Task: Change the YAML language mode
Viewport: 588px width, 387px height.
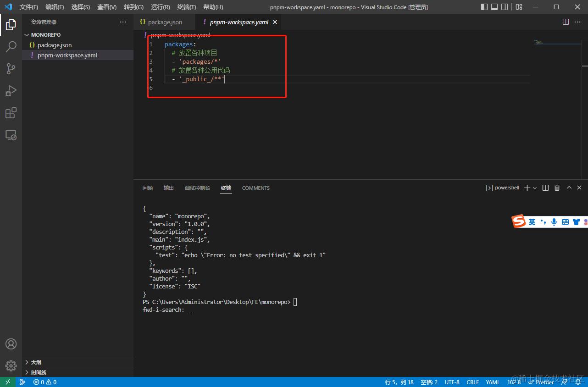Action: 493,382
